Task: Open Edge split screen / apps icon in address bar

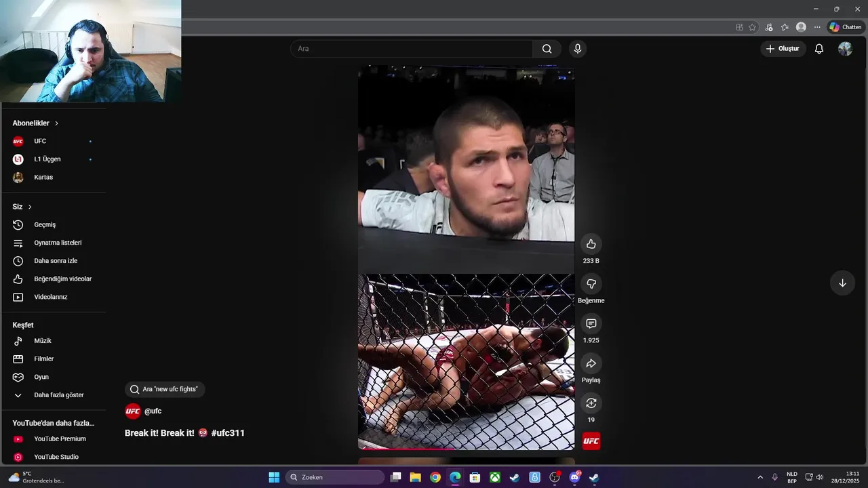Action: pos(739,27)
